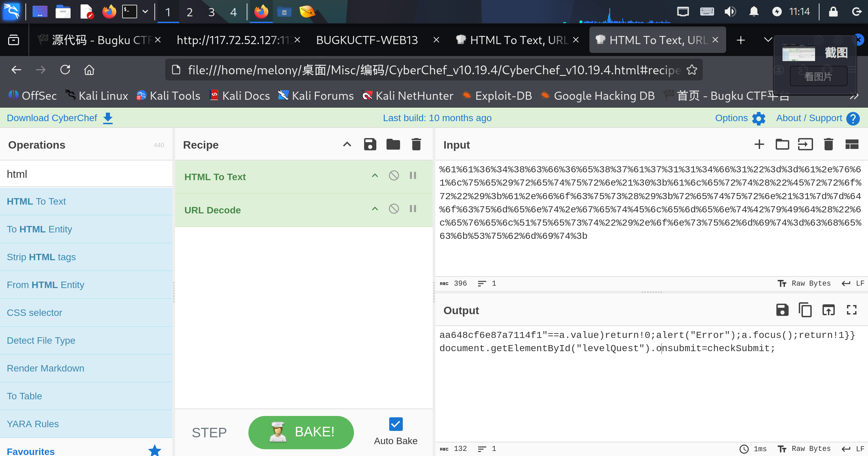Replace input with output
Image resolution: width=868 pixels, height=456 pixels.
[x=828, y=310]
